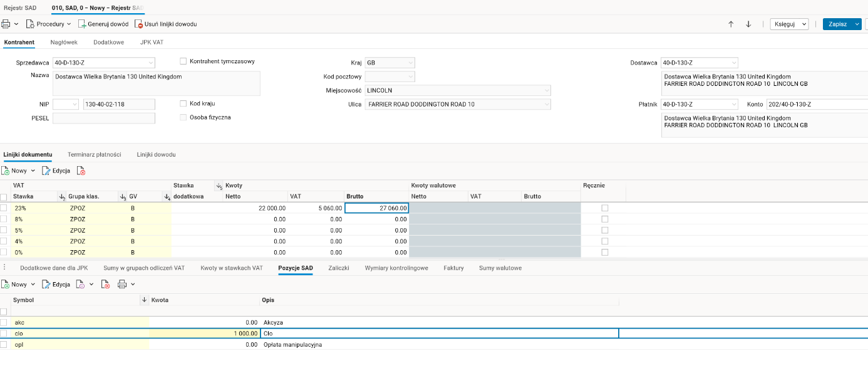The image size is (868, 368).
Task: Select the 5% VAT row checkbox
Action: [x=4, y=230]
